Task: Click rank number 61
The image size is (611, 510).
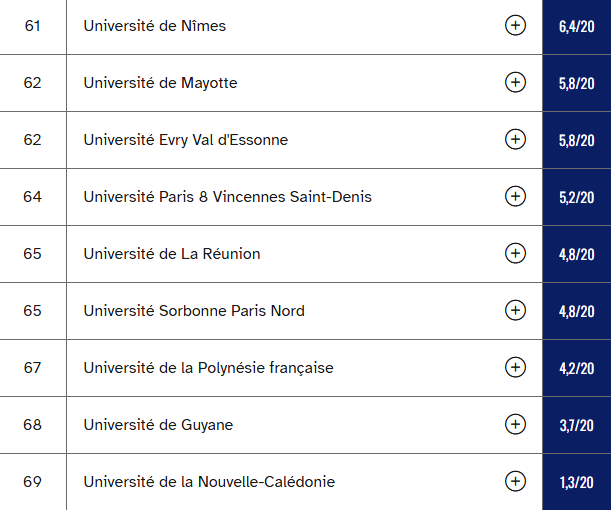Action: (32, 26)
